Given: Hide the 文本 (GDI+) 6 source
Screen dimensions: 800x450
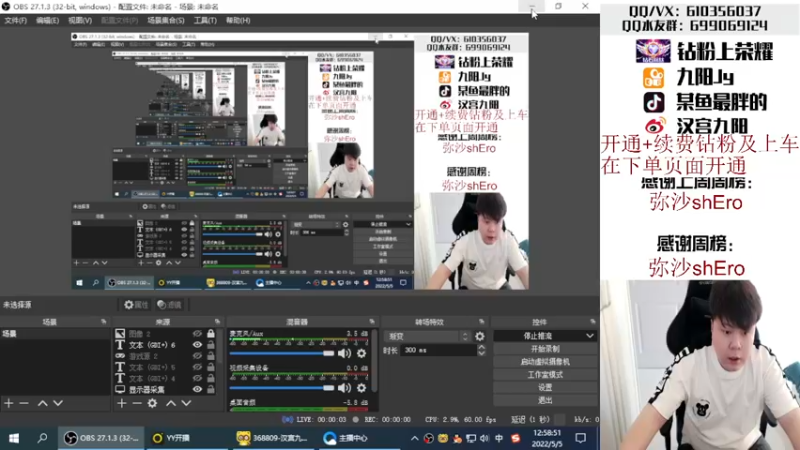Looking at the screenshot, I should [197, 345].
